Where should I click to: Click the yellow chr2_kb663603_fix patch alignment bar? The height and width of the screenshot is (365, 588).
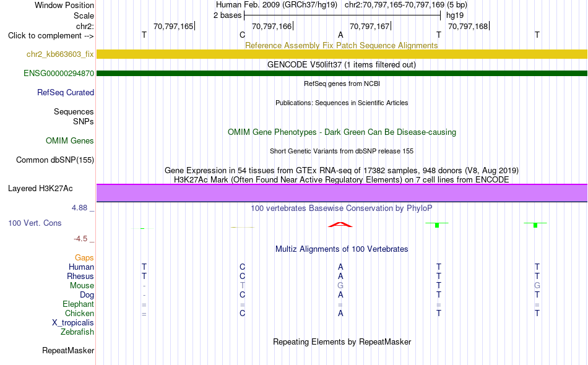click(x=342, y=54)
